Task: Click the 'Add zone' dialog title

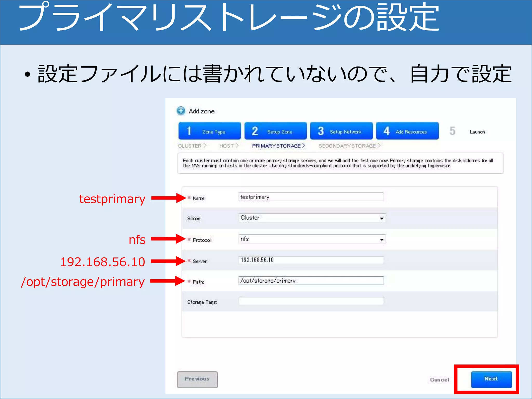Action: point(202,111)
